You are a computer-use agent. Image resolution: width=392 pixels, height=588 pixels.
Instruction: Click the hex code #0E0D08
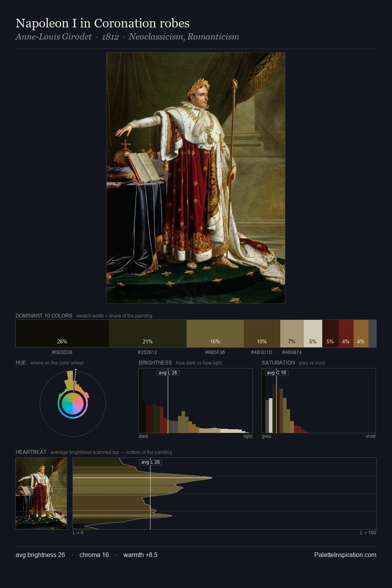point(62,352)
